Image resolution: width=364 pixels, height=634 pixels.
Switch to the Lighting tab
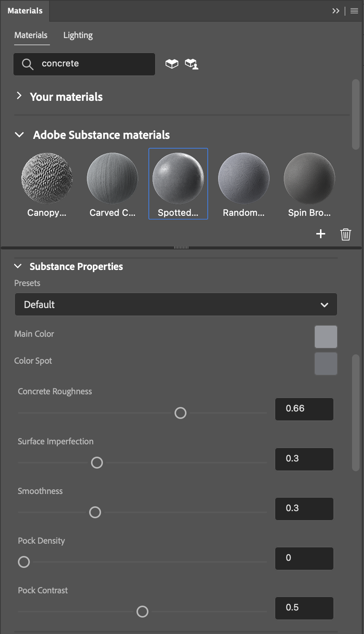click(78, 35)
